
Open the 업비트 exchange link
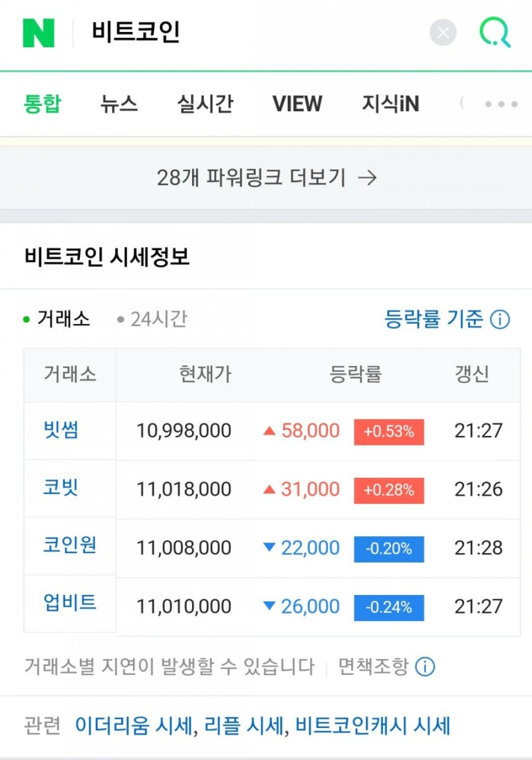pyautogui.click(x=70, y=604)
